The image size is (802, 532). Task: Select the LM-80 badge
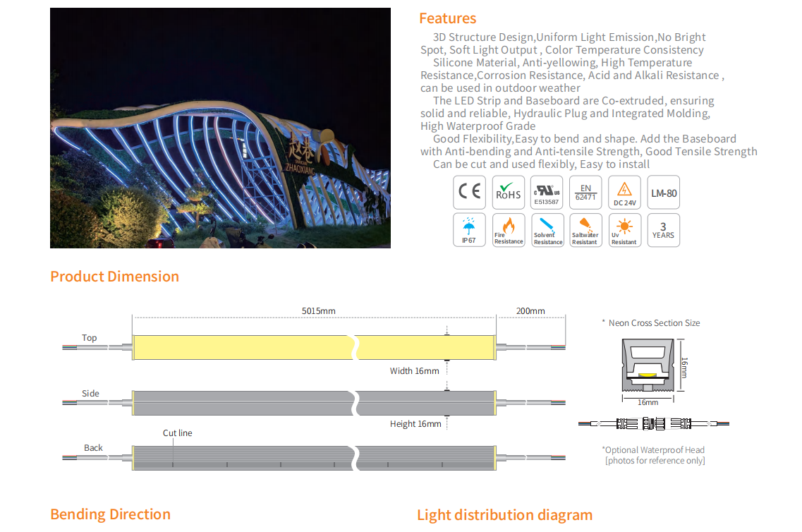coord(663,192)
